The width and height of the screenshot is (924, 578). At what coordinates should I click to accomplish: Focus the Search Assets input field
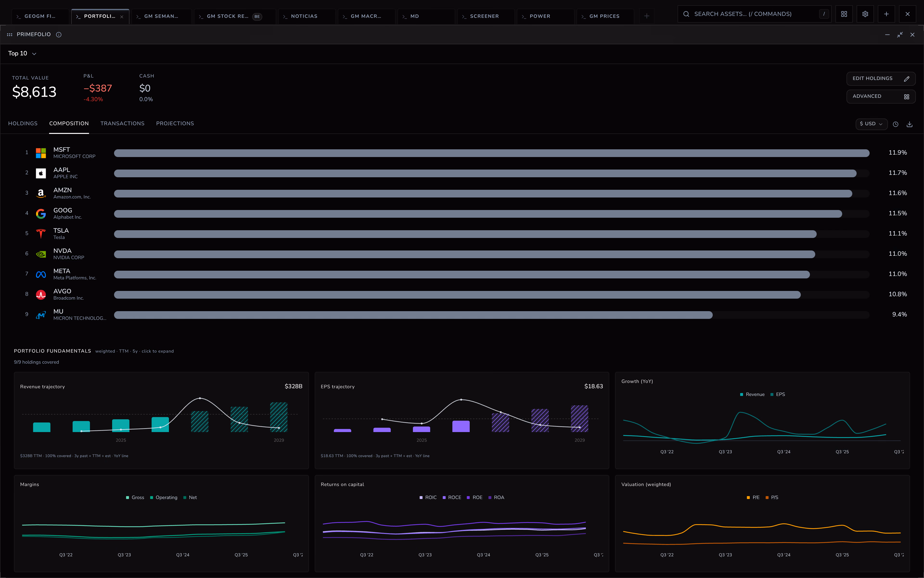click(754, 14)
